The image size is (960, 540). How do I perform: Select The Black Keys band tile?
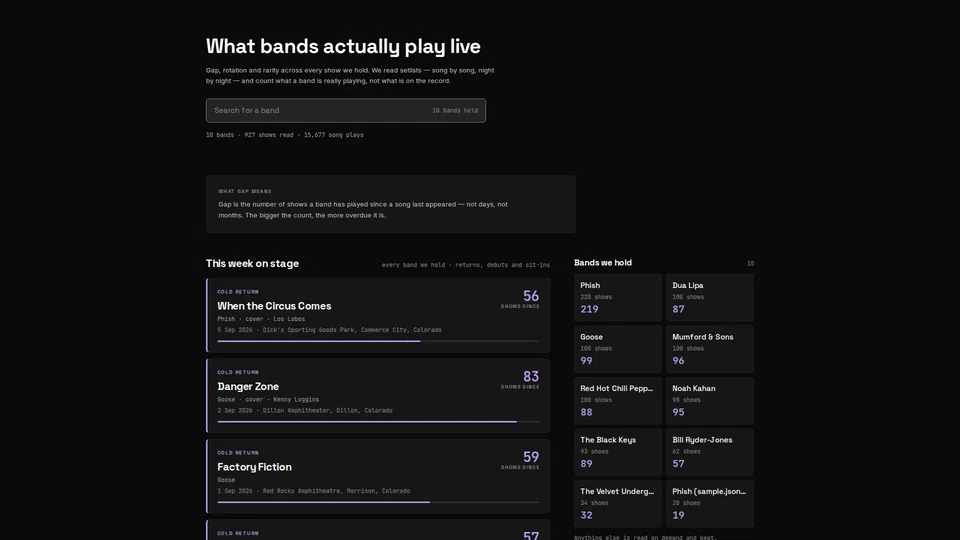618,452
